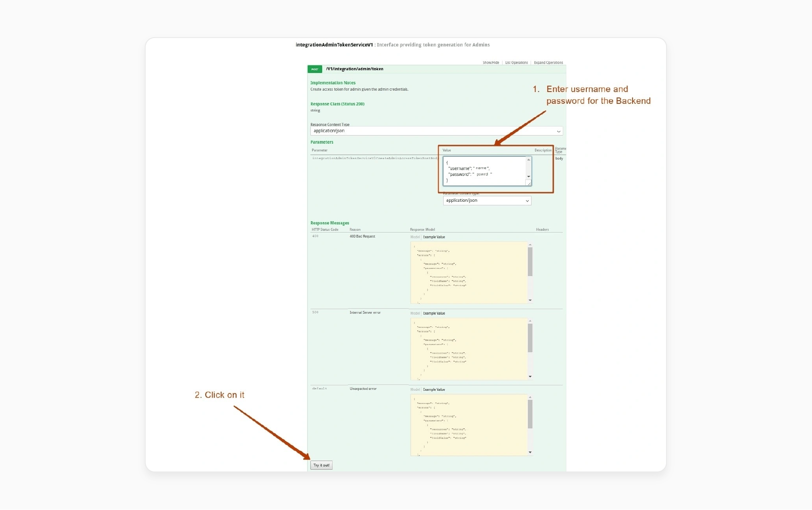This screenshot has width=812, height=510.
Task: Click scrollbar thumb in default example box
Action: coord(530,414)
